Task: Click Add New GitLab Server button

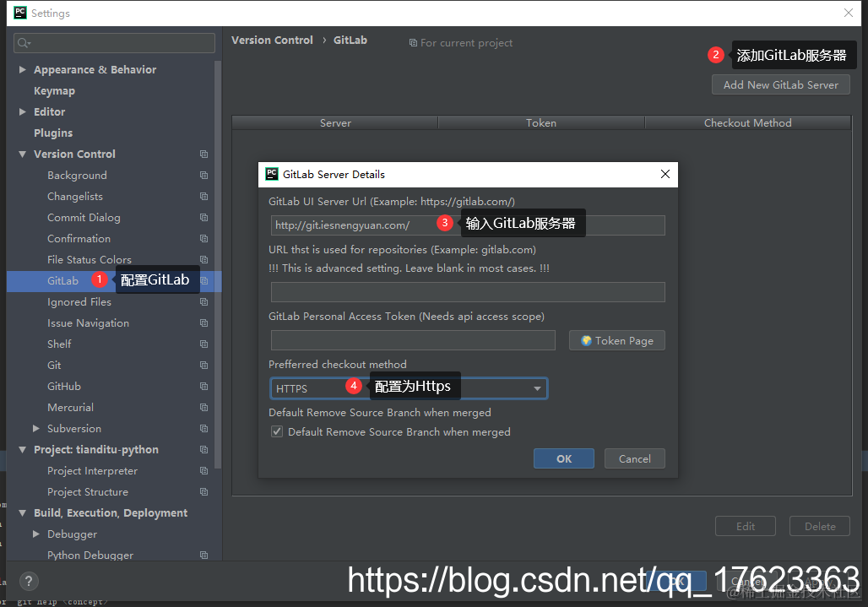Action: pos(780,84)
